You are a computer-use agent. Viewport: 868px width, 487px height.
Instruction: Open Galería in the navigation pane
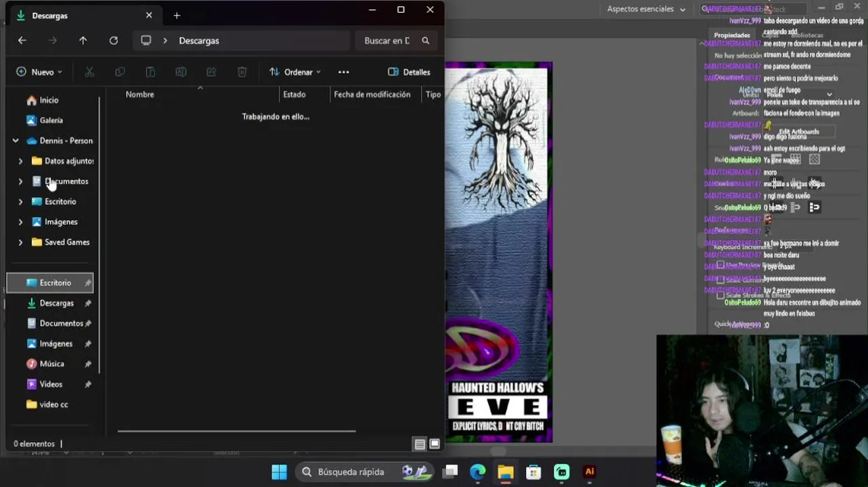point(51,120)
